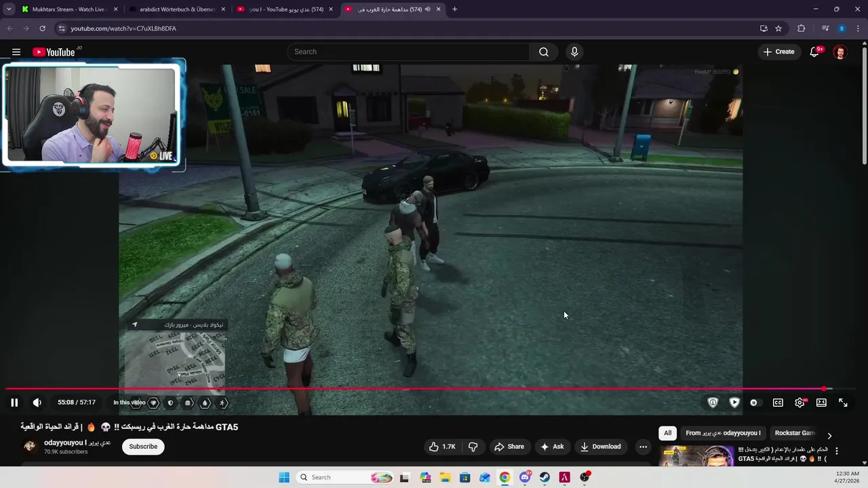Toggle subtitles with the CC button
868x488 pixels.
point(778,403)
